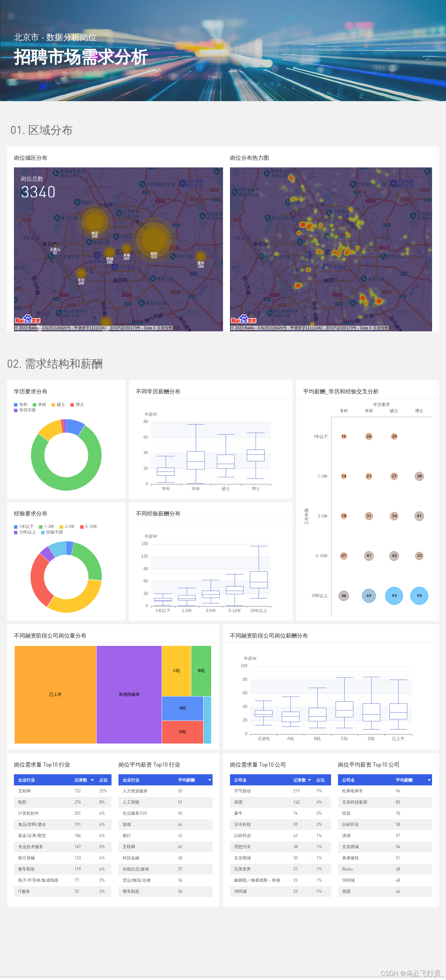The image size is (446, 980).
Task: Toggle the 博士 legend item
Action: point(77,405)
